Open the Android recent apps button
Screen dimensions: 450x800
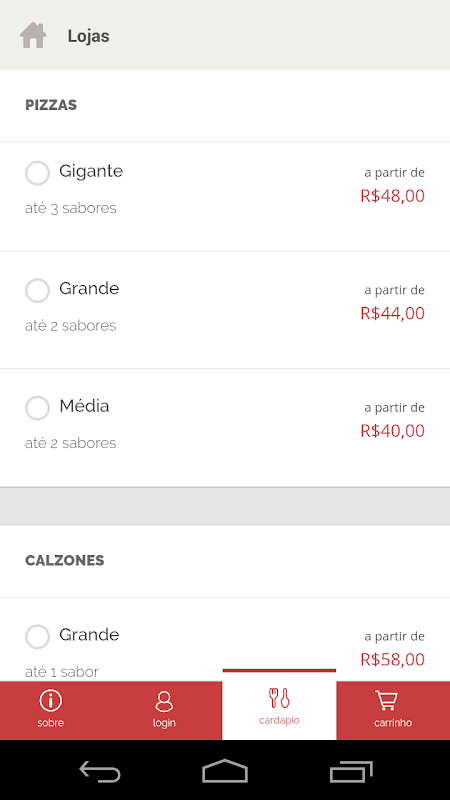click(x=351, y=771)
